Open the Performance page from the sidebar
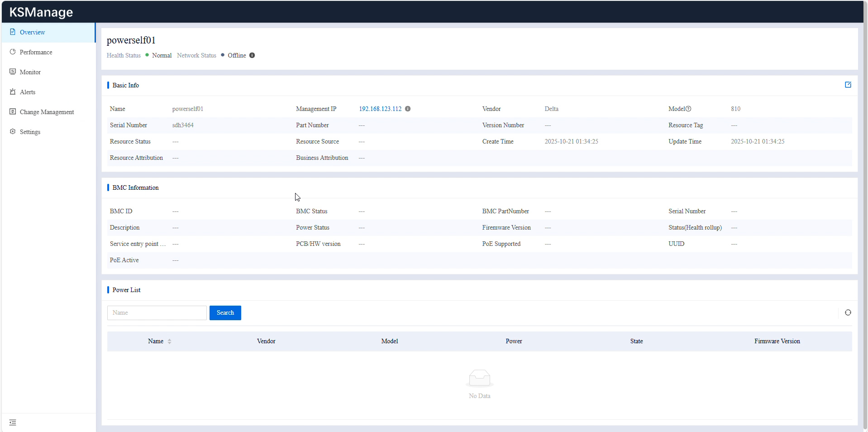868x432 pixels. pos(36,52)
